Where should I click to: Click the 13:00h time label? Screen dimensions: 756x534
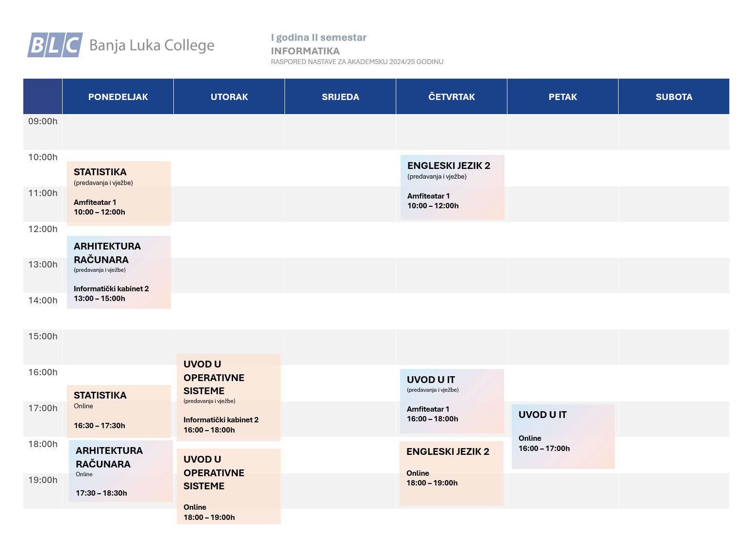coord(43,265)
